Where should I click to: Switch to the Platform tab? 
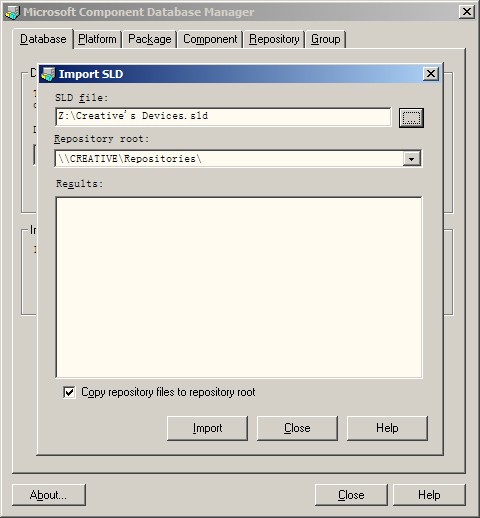click(x=97, y=39)
